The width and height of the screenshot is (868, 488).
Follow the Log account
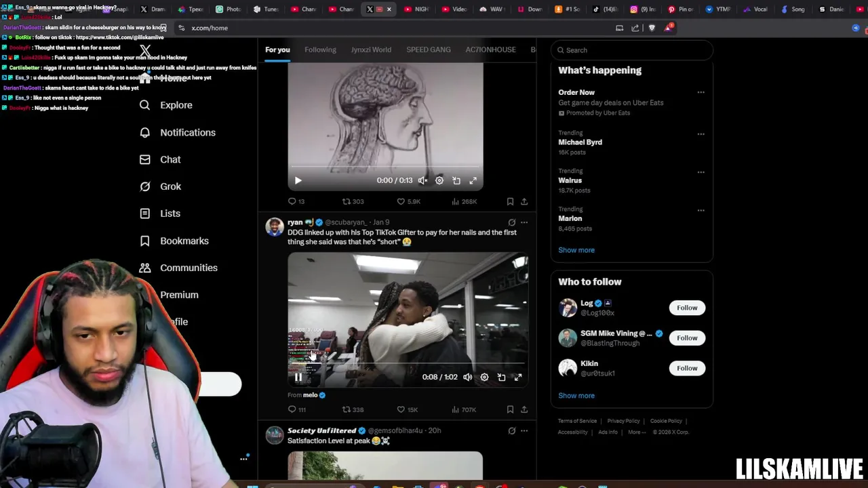click(687, 308)
